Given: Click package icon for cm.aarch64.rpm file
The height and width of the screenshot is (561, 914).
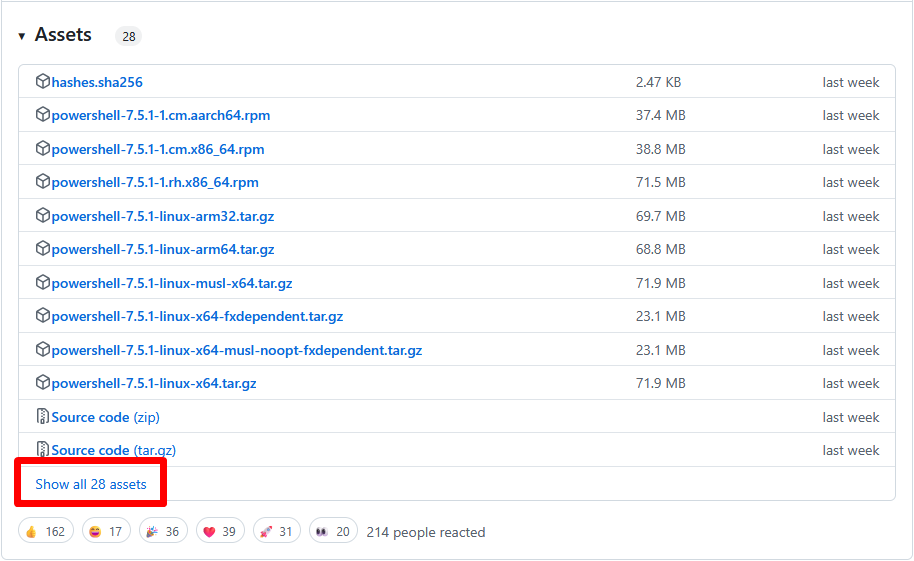Looking at the screenshot, I should pyautogui.click(x=43, y=115).
